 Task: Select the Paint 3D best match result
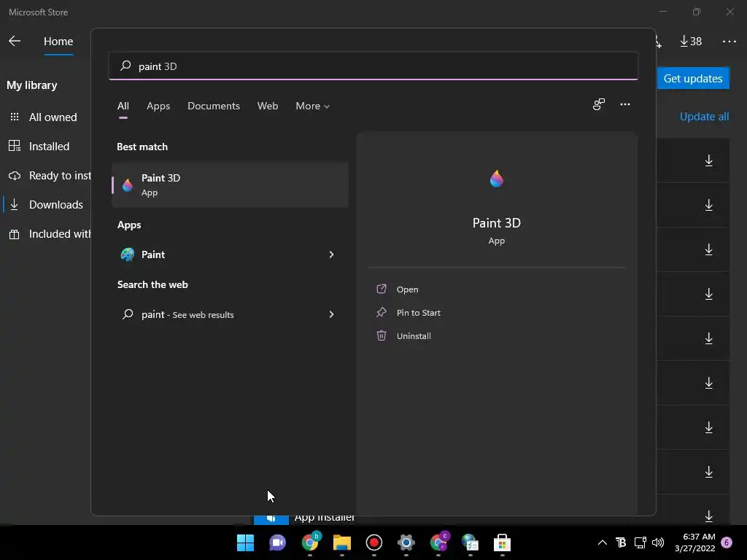[x=230, y=184]
